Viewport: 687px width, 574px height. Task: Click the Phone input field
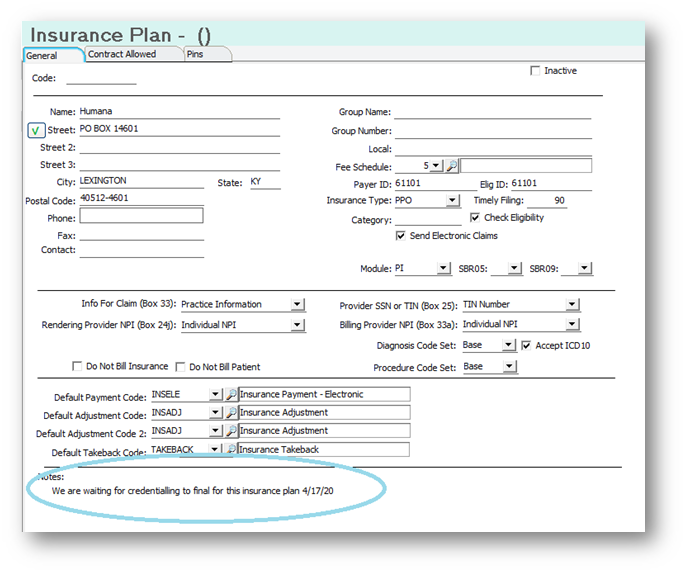[141, 216]
